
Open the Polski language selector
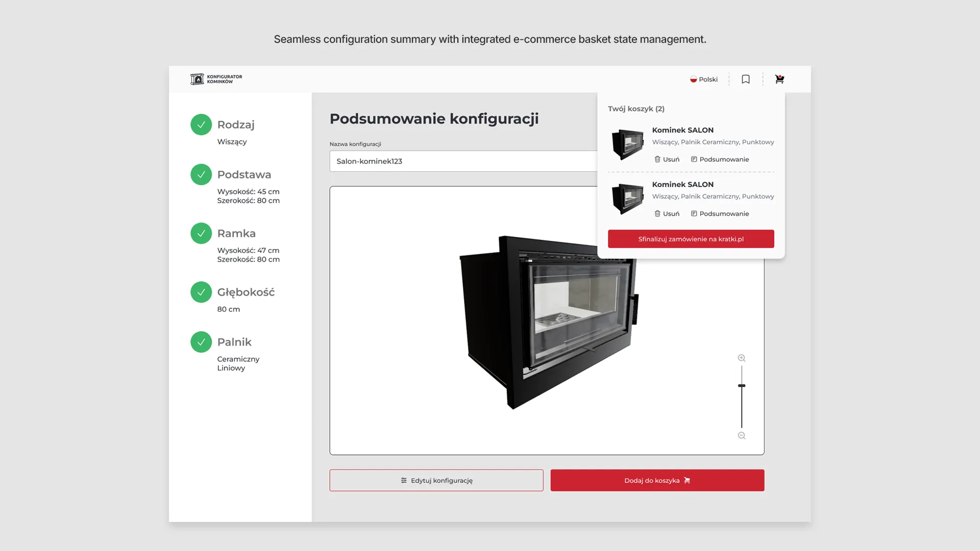point(704,79)
